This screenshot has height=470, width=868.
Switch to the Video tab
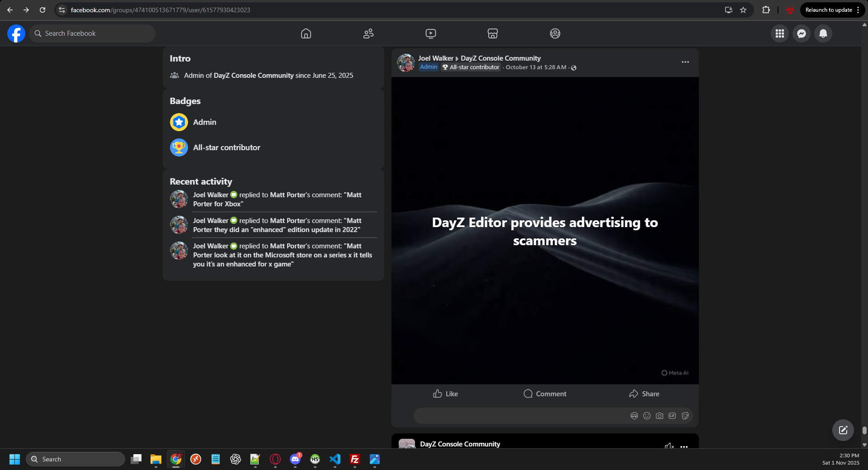pyautogui.click(x=431, y=33)
